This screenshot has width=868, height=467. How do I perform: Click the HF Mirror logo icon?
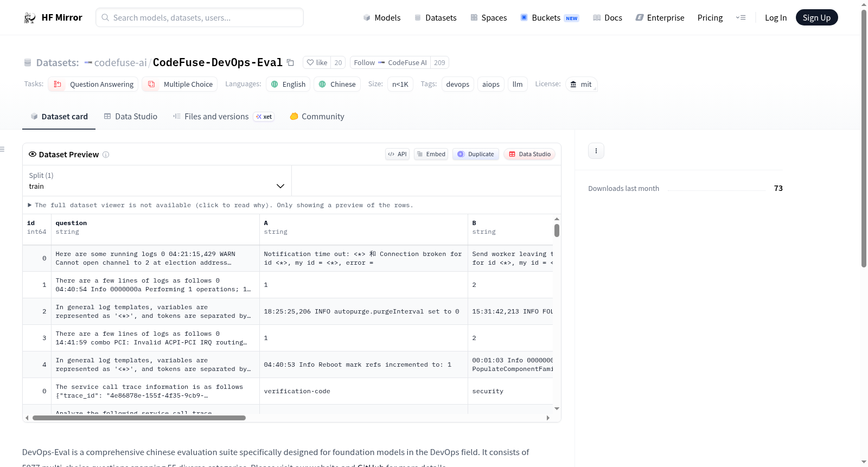pos(30,18)
